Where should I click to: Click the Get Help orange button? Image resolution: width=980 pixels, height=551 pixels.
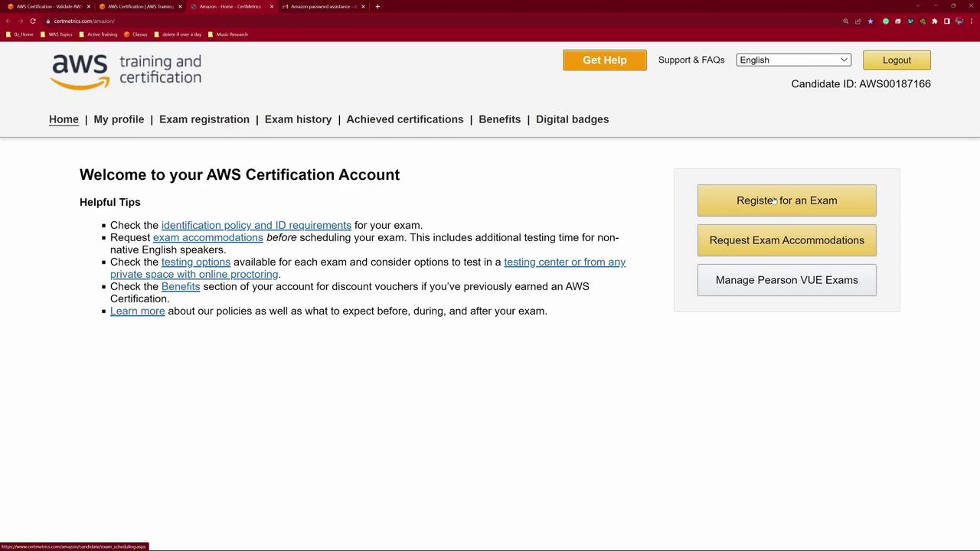click(604, 60)
